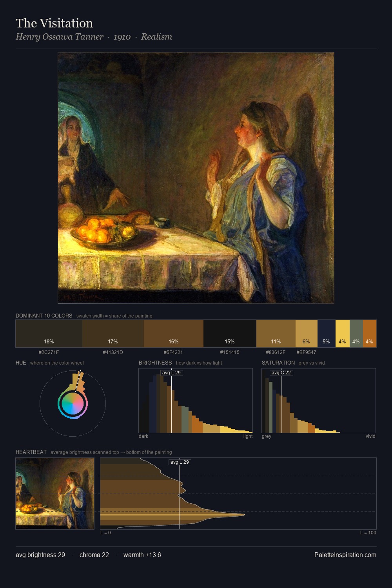
Task: Click the 'L = 100' axis label
Action: 368,533
